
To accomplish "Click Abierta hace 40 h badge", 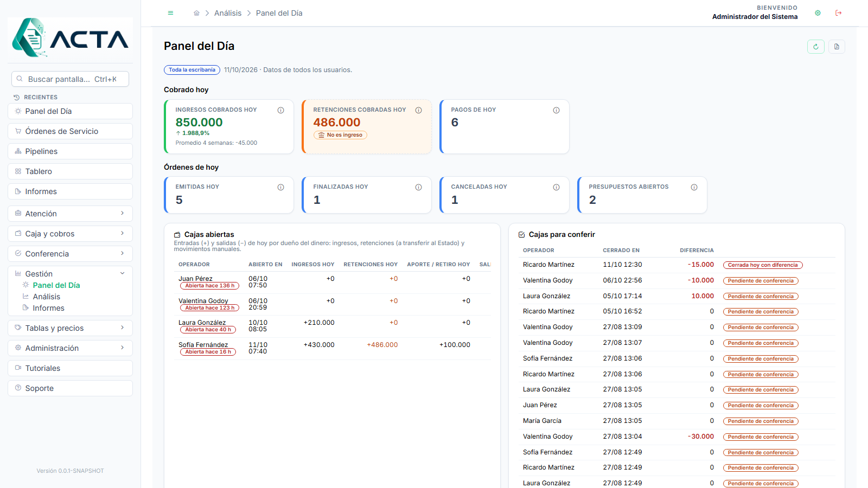I will click(208, 330).
